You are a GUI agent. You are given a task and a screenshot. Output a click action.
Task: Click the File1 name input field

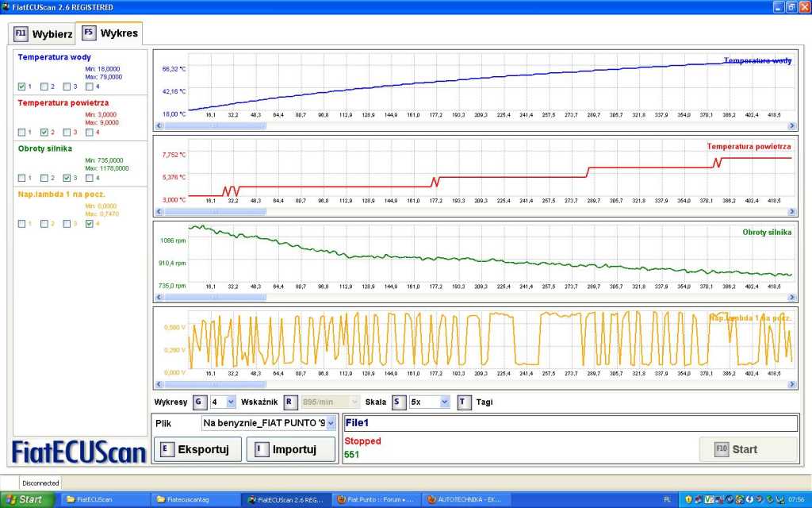[x=569, y=423]
